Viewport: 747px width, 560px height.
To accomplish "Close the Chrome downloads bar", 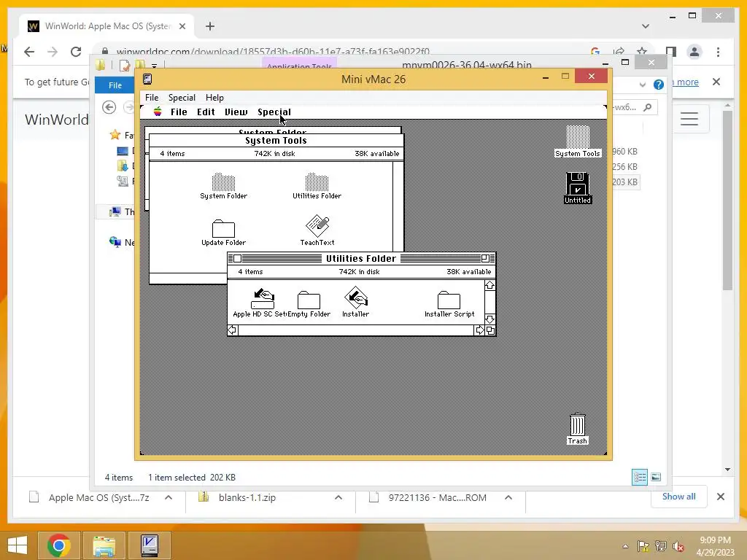I will [x=720, y=497].
